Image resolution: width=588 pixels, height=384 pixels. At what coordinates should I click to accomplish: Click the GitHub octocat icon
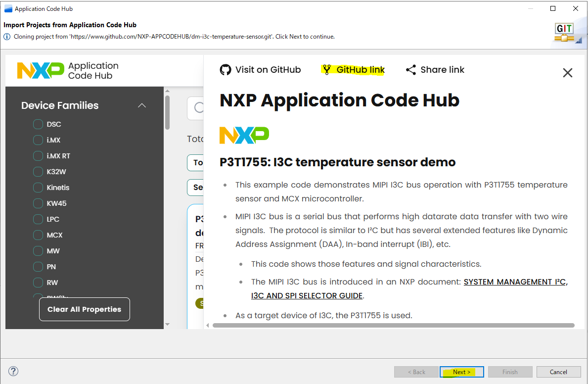226,70
